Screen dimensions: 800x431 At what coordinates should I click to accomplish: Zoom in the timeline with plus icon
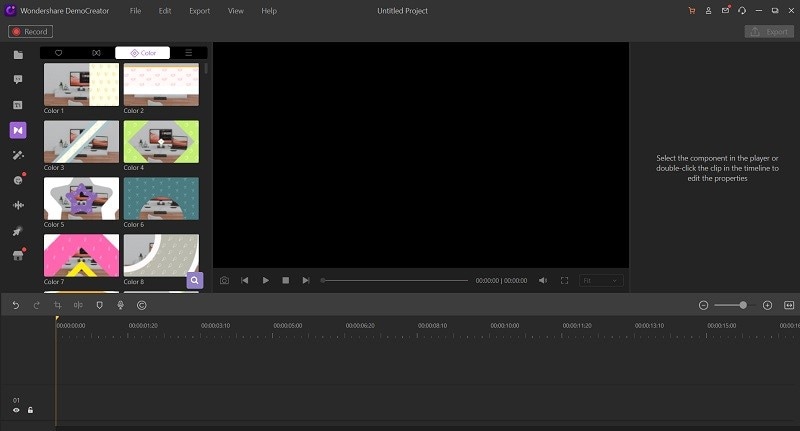[767, 305]
